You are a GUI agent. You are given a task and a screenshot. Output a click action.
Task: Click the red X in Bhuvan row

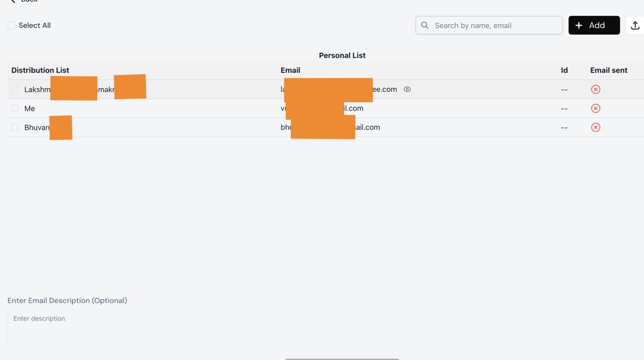pyautogui.click(x=596, y=127)
